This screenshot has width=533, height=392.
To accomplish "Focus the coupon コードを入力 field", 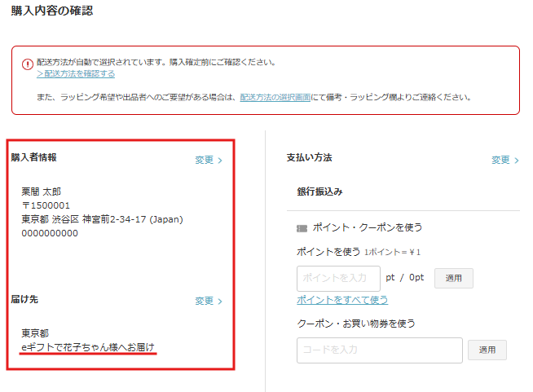I will (x=379, y=350).
